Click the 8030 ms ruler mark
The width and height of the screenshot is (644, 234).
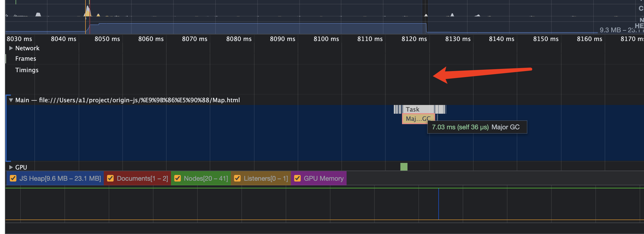tap(19, 39)
